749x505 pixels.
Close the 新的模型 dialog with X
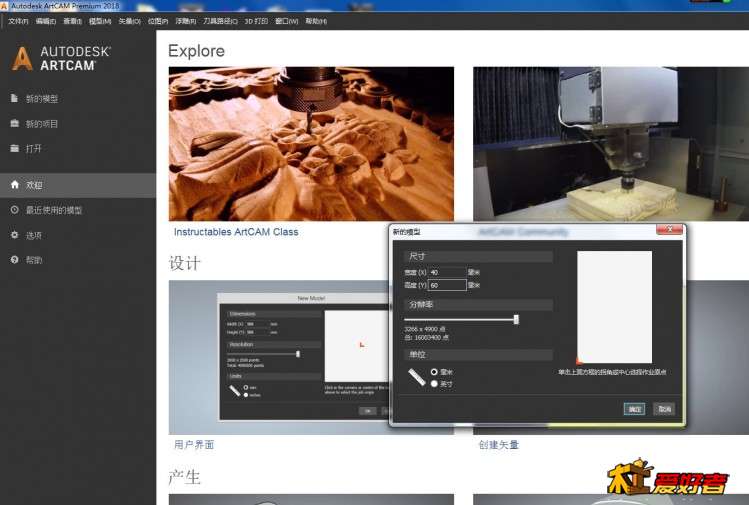click(x=669, y=230)
